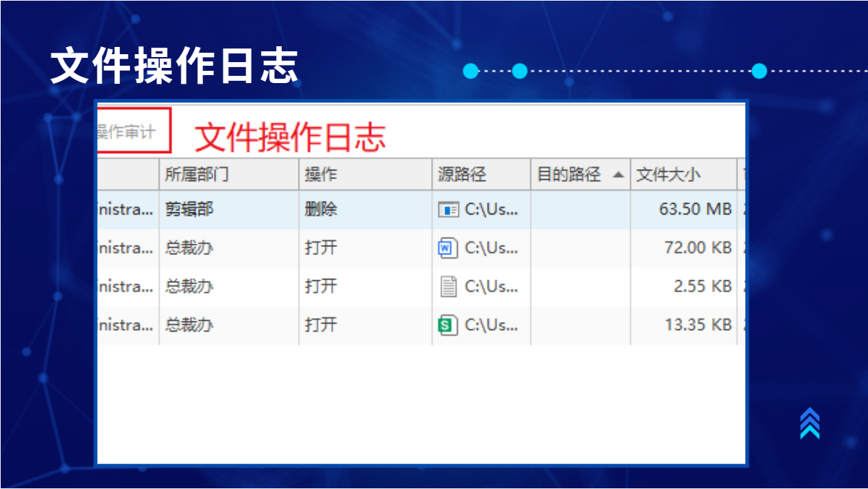Click the 源路径 column header
The height and width of the screenshot is (489, 868).
coord(462,175)
